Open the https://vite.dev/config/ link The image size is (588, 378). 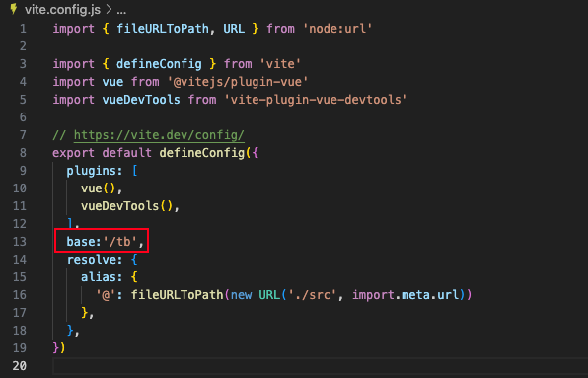point(159,135)
